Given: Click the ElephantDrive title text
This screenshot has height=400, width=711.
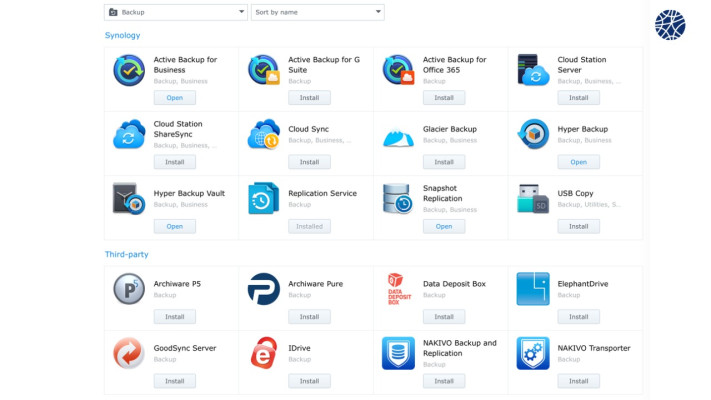Looking at the screenshot, I should coord(583,284).
